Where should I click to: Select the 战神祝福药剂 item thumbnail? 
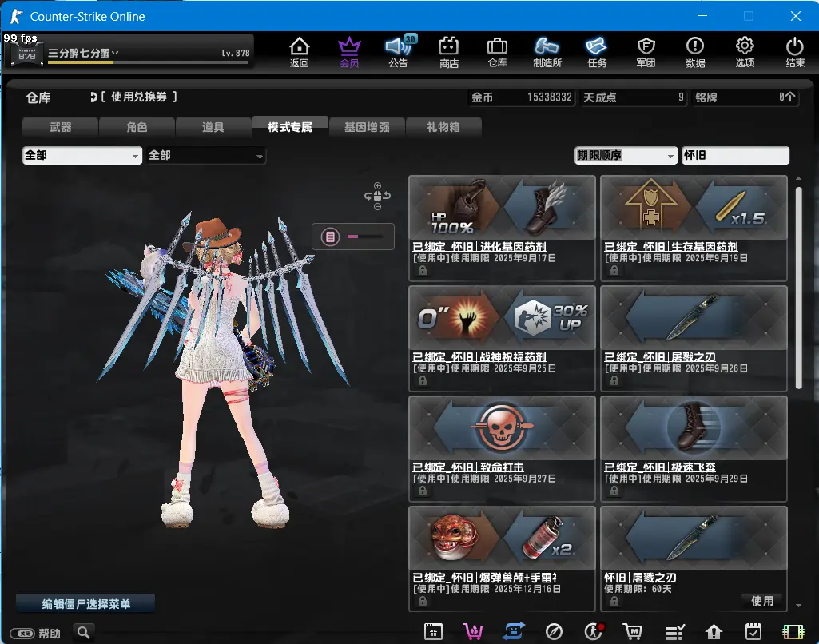click(x=502, y=318)
